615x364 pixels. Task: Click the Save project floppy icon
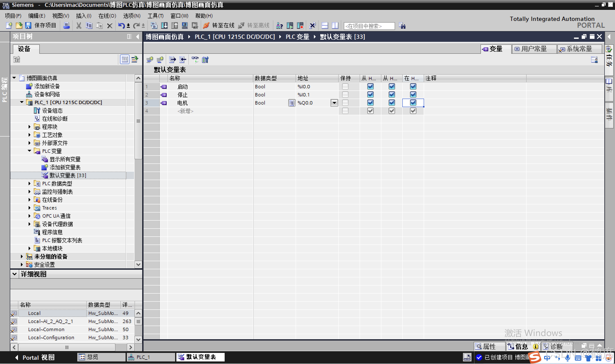[x=28, y=26]
